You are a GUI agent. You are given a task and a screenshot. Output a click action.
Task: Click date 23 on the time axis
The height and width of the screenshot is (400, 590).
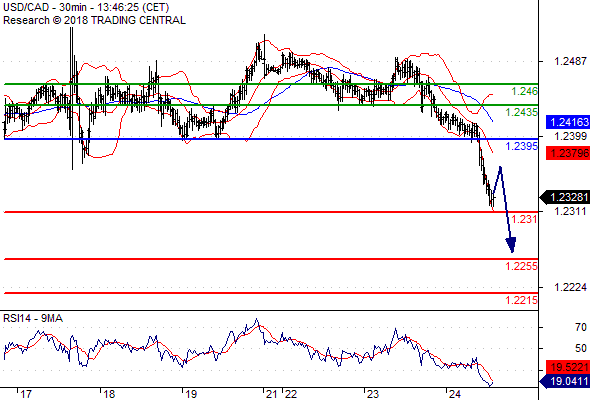tap(373, 394)
